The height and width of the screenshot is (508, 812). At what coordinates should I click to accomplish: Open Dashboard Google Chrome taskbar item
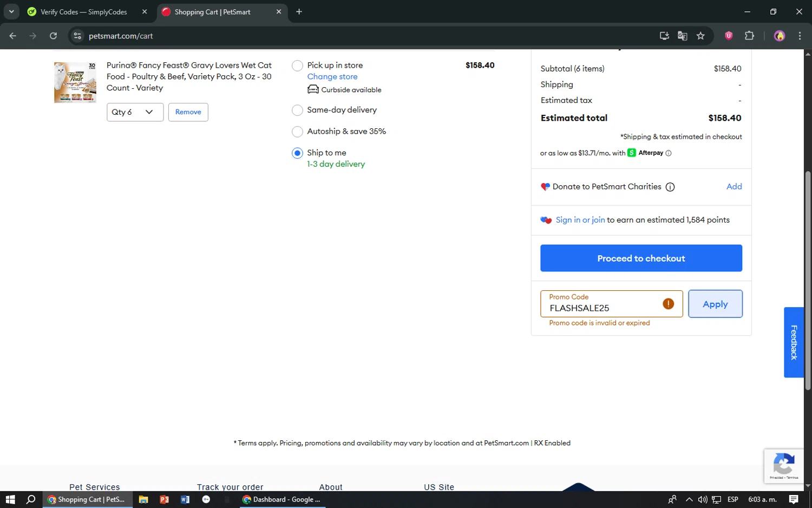pos(281,499)
